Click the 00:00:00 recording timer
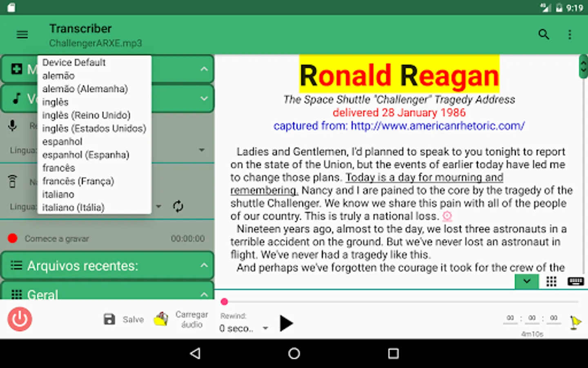This screenshot has height=368, width=588. pyautogui.click(x=188, y=238)
